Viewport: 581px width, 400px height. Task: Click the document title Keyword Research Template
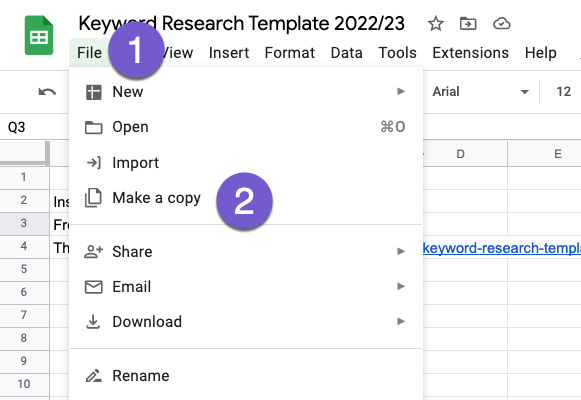(x=241, y=23)
